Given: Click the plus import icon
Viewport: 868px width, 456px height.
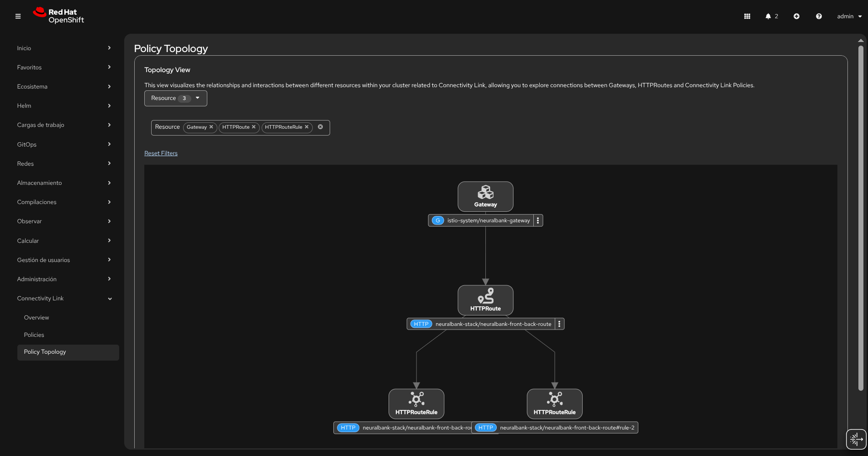Looking at the screenshot, I should (x=796, y=16).
